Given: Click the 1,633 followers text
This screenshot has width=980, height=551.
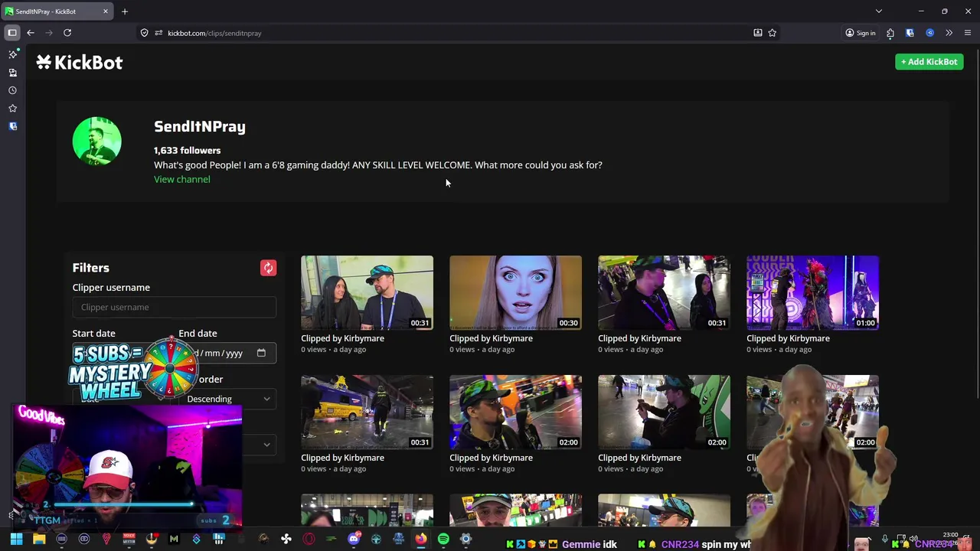Looking at the screenshot, I should [188, 151].
